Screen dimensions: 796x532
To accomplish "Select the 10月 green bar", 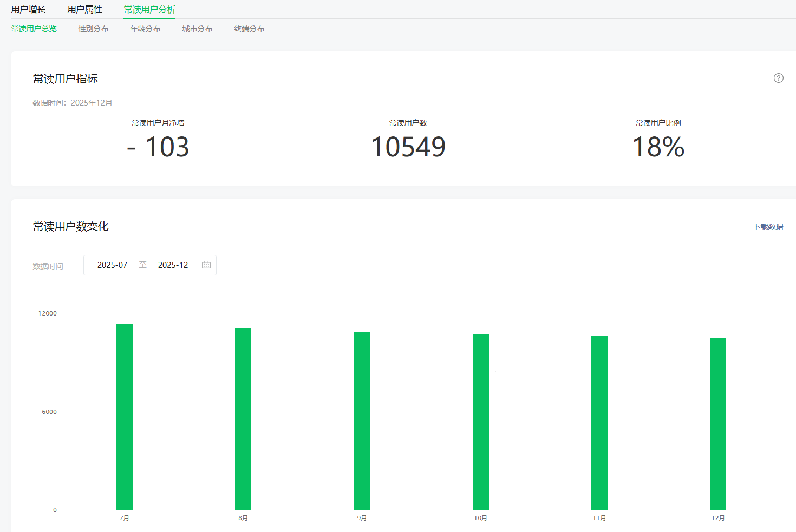I will 480,422.
